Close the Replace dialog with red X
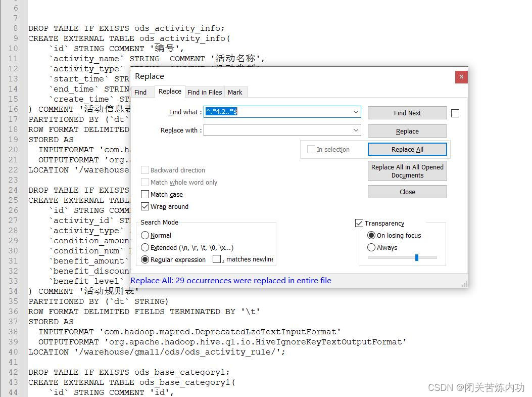532x397 pixels. pos(461,77)
